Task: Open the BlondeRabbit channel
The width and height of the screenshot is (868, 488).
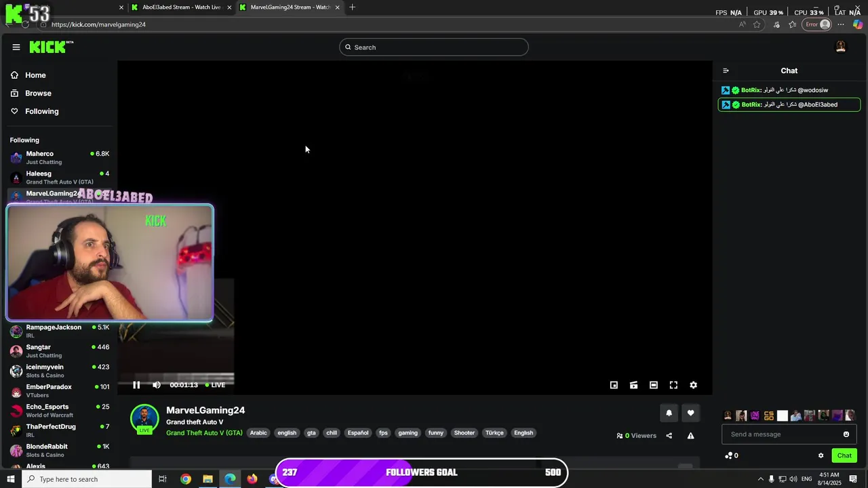Action: pos(60,450)
